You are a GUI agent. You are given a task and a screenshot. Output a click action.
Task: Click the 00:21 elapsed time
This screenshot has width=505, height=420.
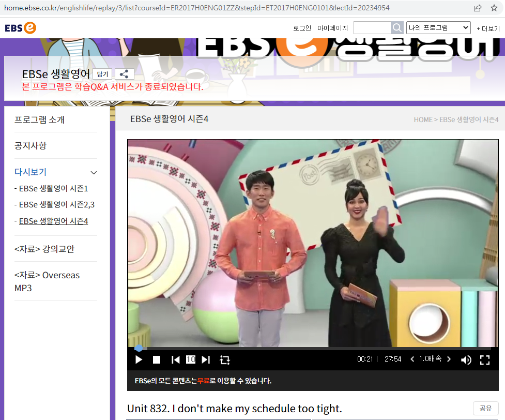[365, 359]
